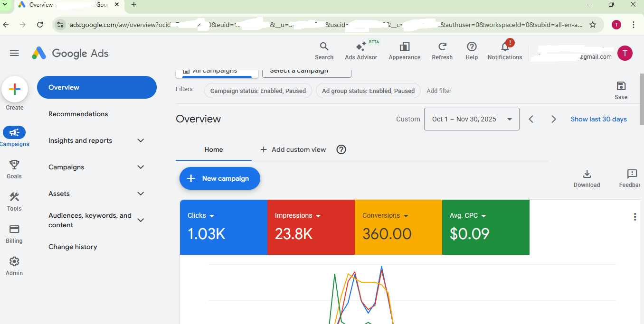The image size is (644, 324).
Task: Open Change history page
Action: tap(73, 247)
